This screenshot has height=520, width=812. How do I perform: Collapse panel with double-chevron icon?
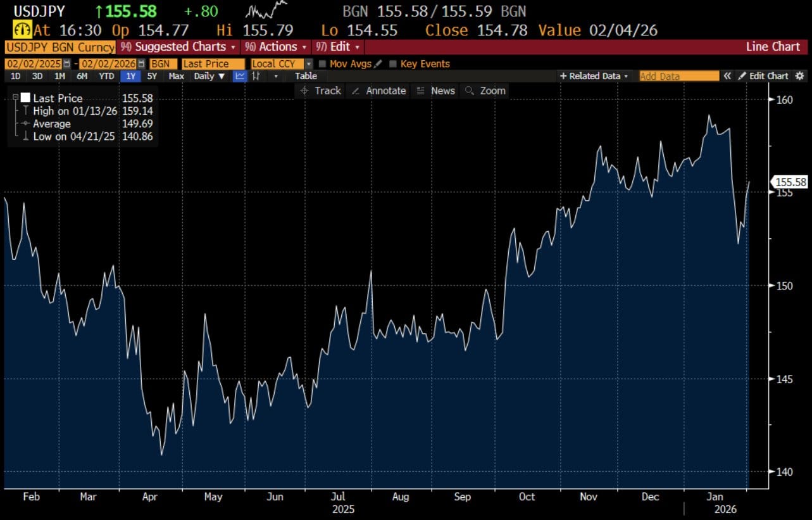(x=727, y=76)
